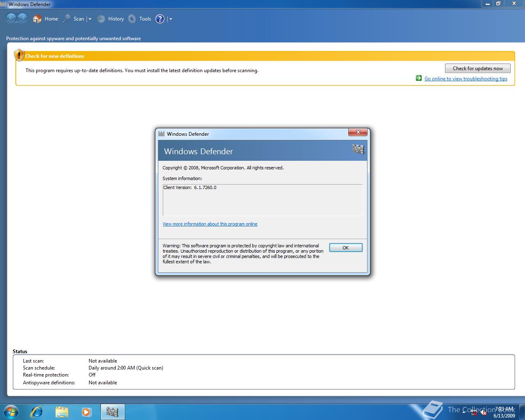The height and width of the screenshot is (420, 525).
Task: Start a scan with magnifier icon
Action: click(66, 18)
